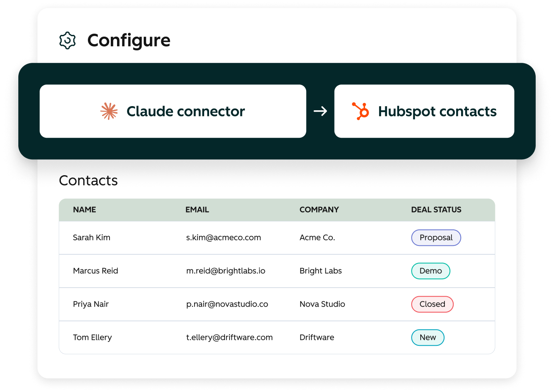554x392 pixels.
Task: Click the Closed deal status badge
Action: tap(432, 304)
